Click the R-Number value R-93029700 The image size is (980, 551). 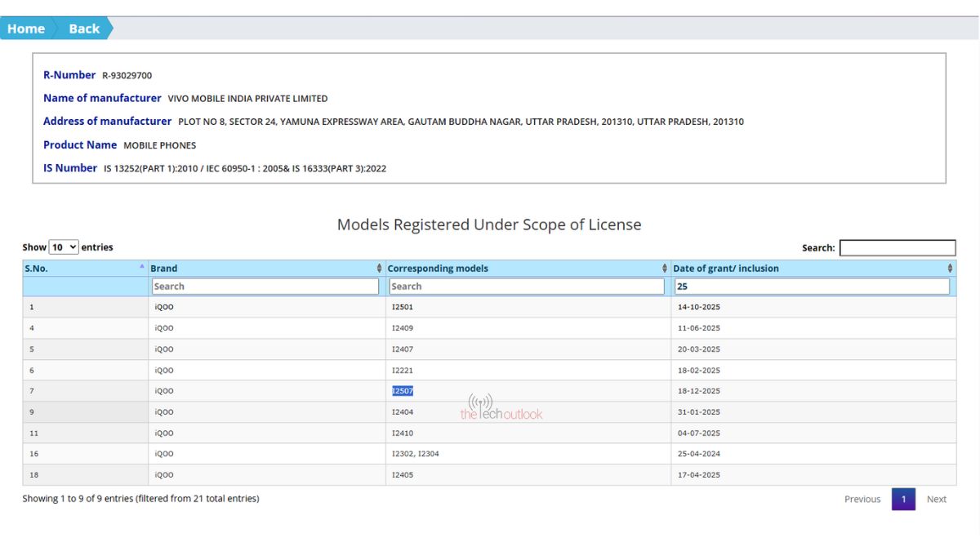pyautogui.click(x=127, y=76)
